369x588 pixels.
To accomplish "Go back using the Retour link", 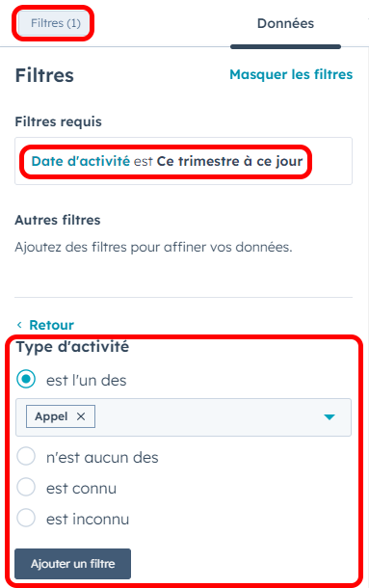I will pos(51,325).
